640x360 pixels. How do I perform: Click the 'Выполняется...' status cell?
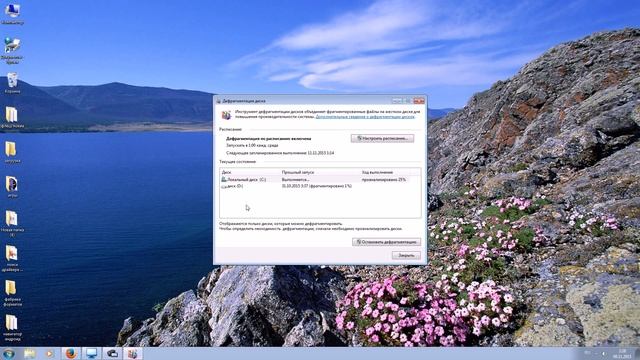pos(296,179)
